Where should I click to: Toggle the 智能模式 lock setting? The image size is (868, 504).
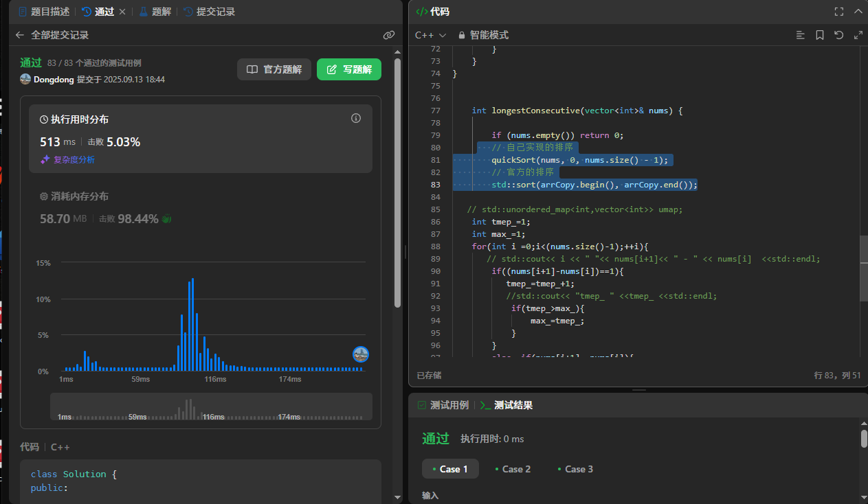(x=483, y=35)
